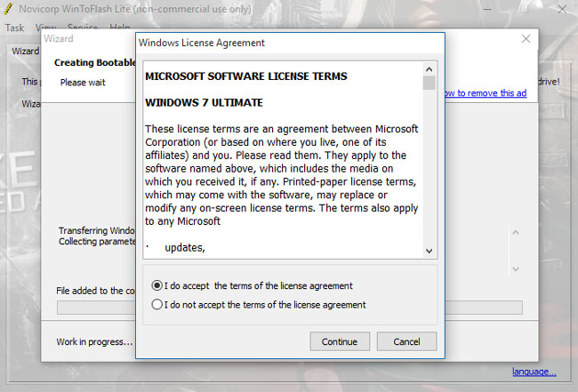Open the 'how to remove this ad' link

[x=486, y=93]
